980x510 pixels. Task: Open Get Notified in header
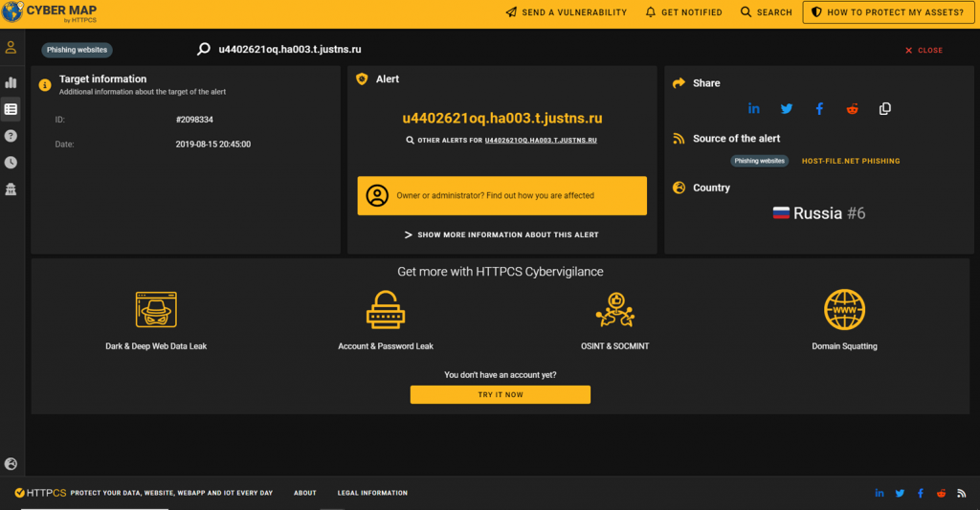tap(683, 11)
